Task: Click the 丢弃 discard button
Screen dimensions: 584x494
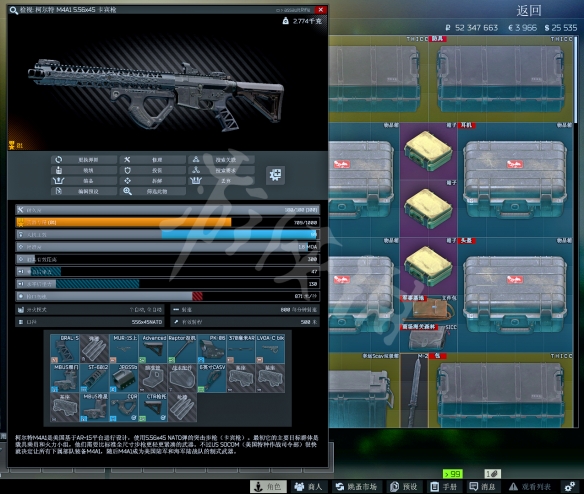Action: (221, 181)
